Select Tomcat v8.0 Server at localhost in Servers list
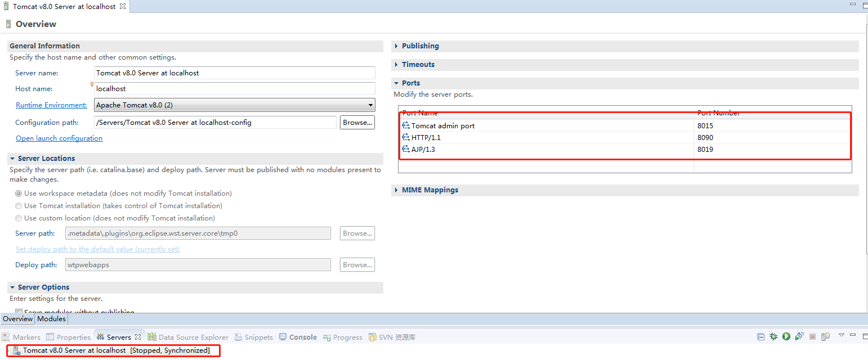 pos(116,350)
